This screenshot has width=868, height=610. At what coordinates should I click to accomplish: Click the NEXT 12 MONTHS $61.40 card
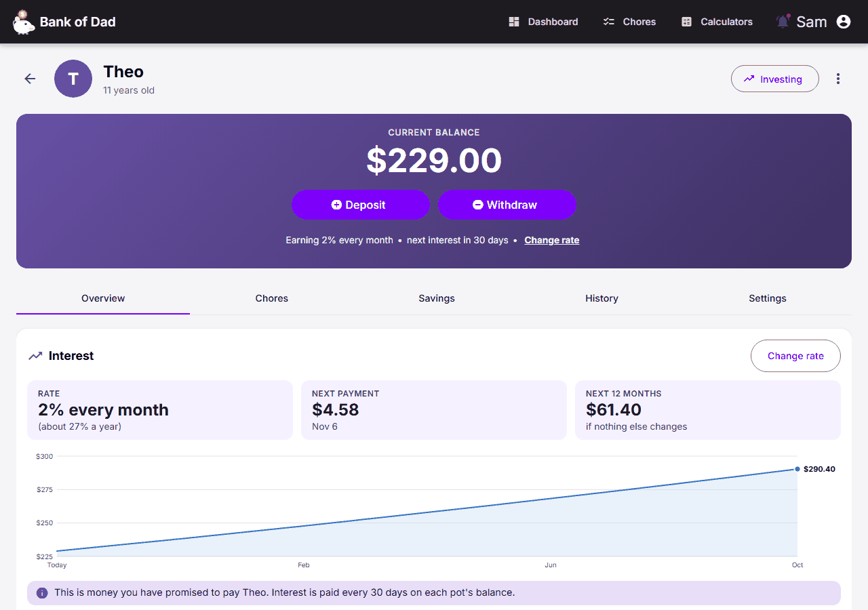pyautogui.click(x=708, y=410)
